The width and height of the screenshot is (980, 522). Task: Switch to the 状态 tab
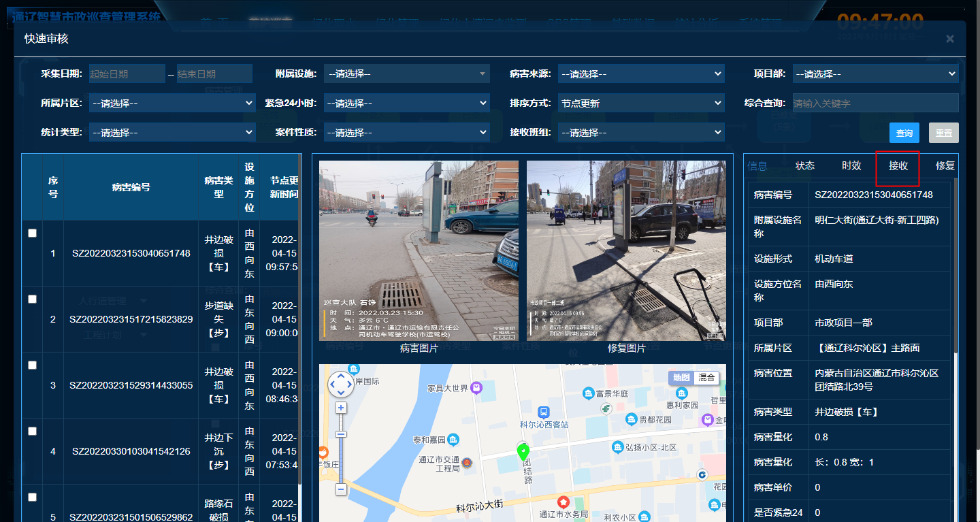tap(805, 166)
